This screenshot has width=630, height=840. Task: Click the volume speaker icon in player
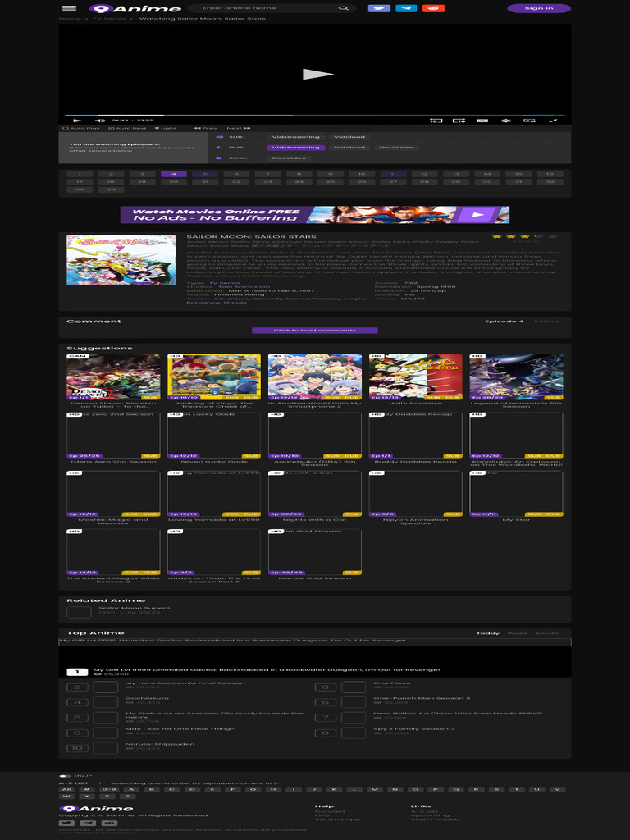pyautogui.click(x=100, y=121)
